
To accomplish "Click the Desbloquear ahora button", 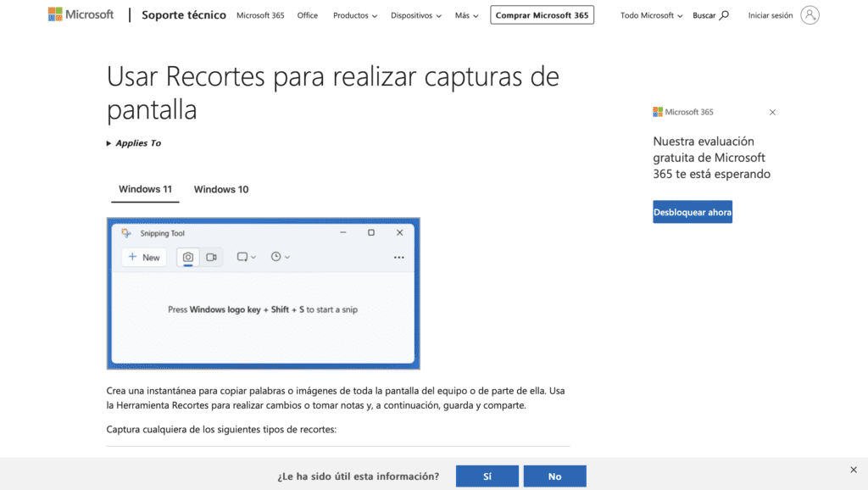I will 693,212.
